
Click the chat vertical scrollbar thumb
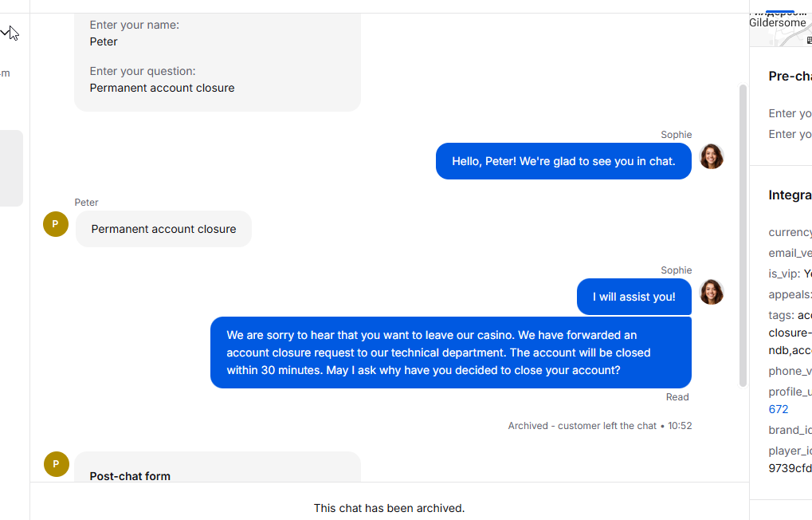click(743, 235)
